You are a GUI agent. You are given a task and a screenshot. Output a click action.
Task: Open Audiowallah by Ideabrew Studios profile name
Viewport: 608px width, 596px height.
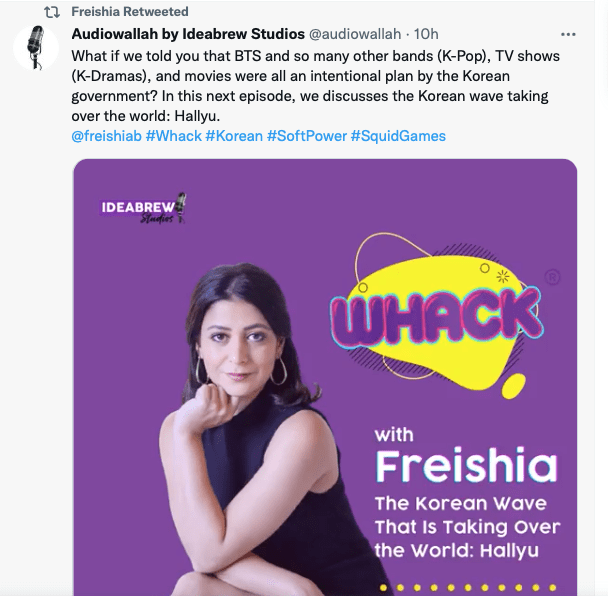pyautogui.click(x=189, y=34)
